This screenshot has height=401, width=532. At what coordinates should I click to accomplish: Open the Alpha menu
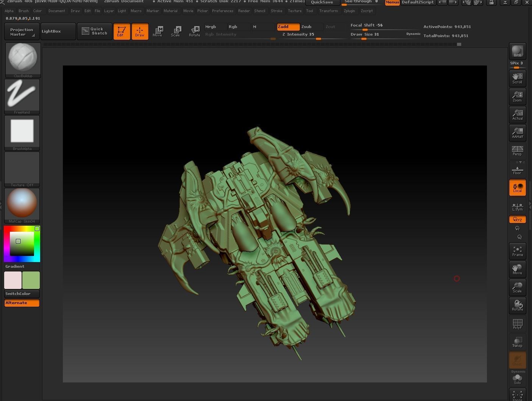click(9, 11)
